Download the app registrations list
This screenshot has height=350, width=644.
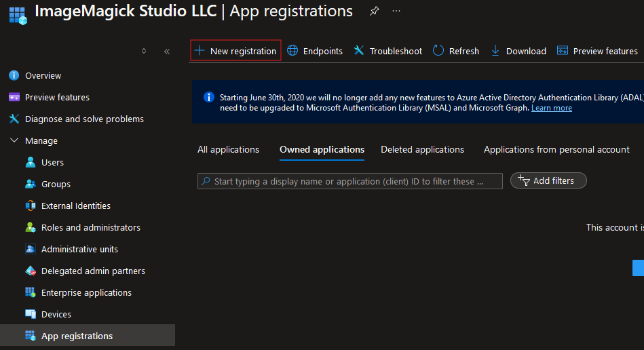click(518, 50)
